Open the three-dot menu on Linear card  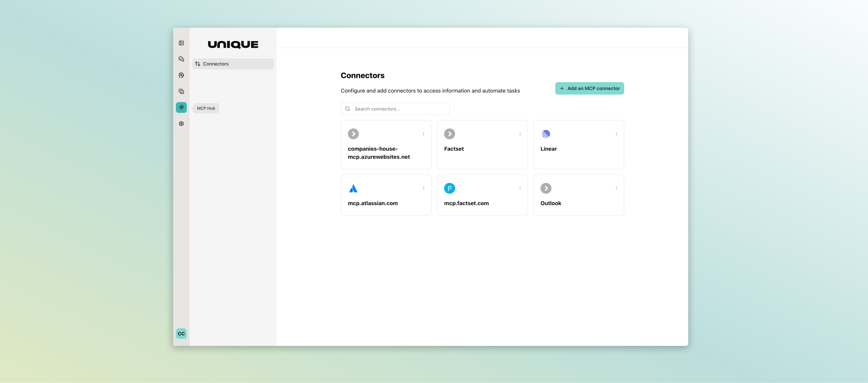[616, 134]
